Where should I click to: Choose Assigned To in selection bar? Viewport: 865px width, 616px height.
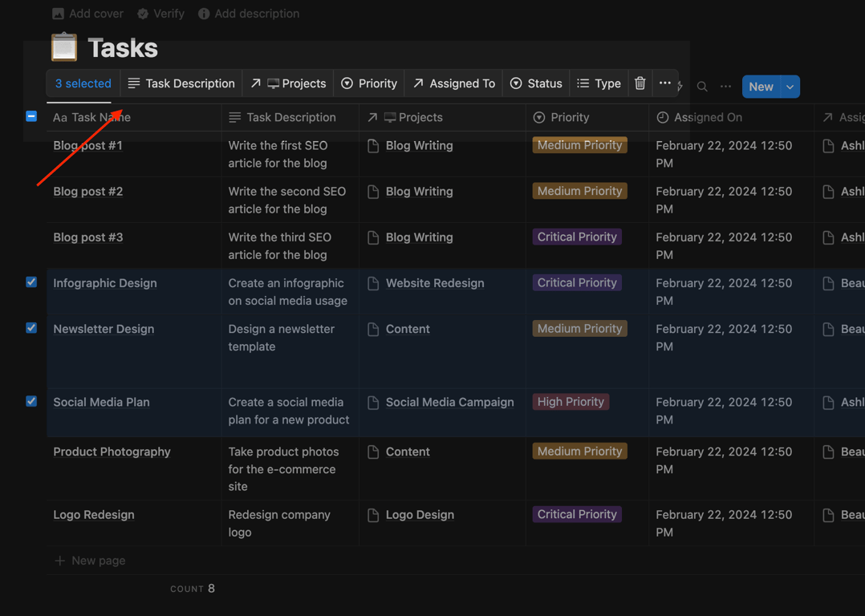(x=454, y=83)
